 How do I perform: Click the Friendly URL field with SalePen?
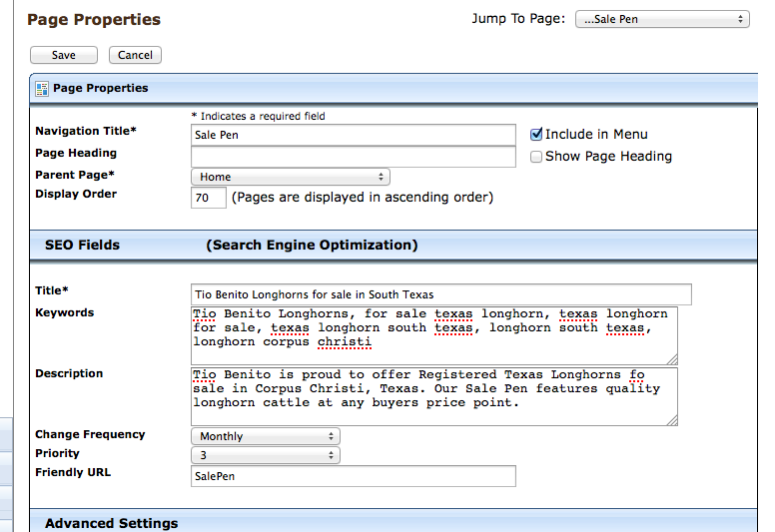(x=354, y=476)
